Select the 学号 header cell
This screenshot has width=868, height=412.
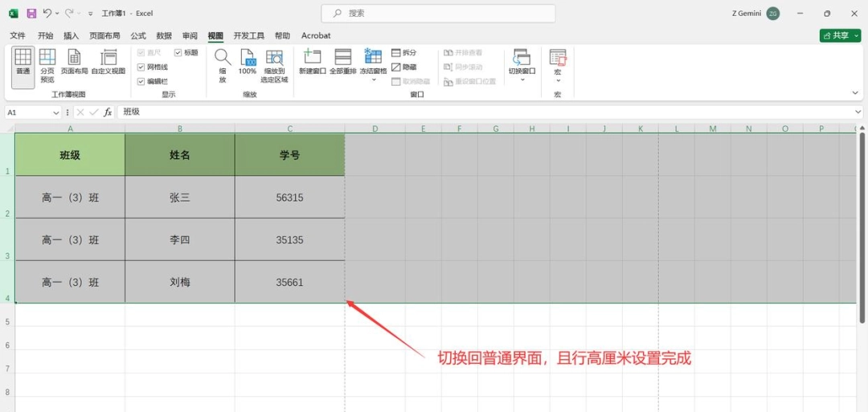(x=289, y=155)
